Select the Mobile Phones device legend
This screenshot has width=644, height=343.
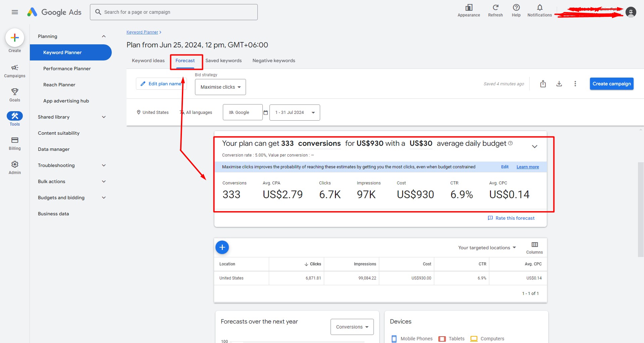(412, 339)
